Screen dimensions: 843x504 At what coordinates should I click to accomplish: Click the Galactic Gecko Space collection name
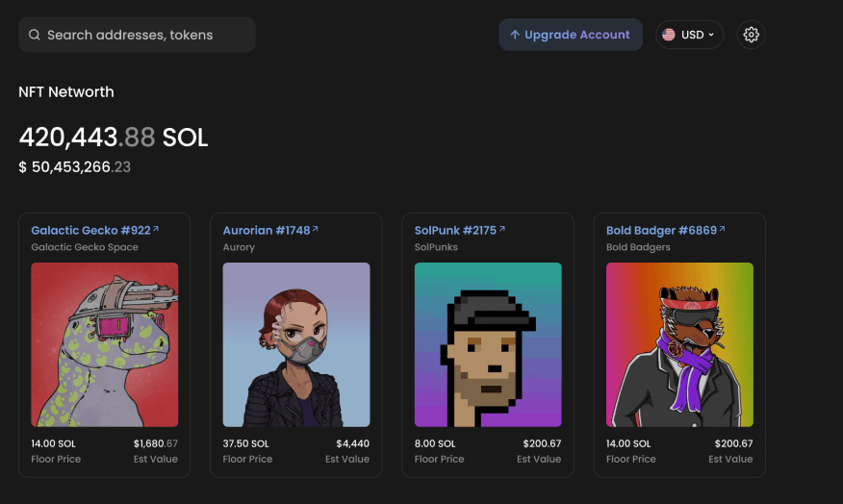point(85,247)
